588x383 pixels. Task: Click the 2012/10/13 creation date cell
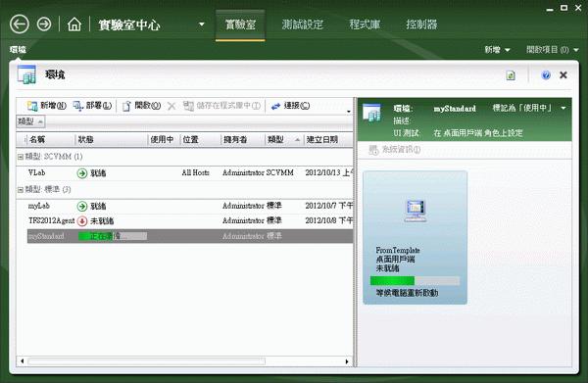click(328, 172)
